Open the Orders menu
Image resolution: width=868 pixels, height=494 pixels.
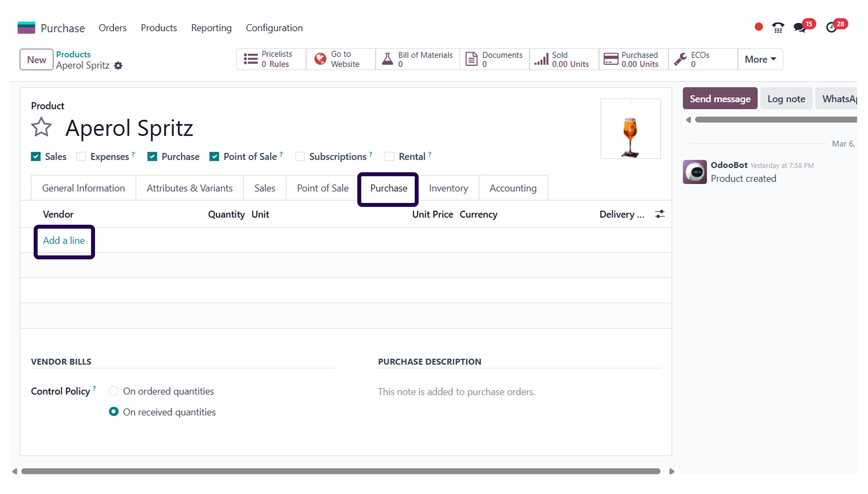click(x=112, y=28)
